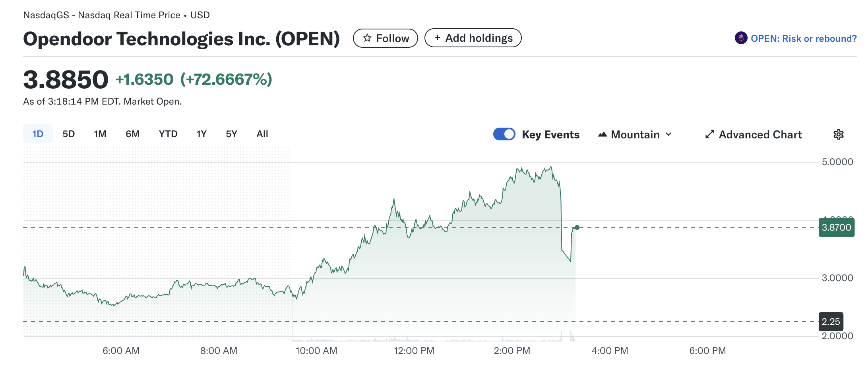Click the 8:00 AM time label
Screen dimensions: 868x369
[x=219, y=351]
